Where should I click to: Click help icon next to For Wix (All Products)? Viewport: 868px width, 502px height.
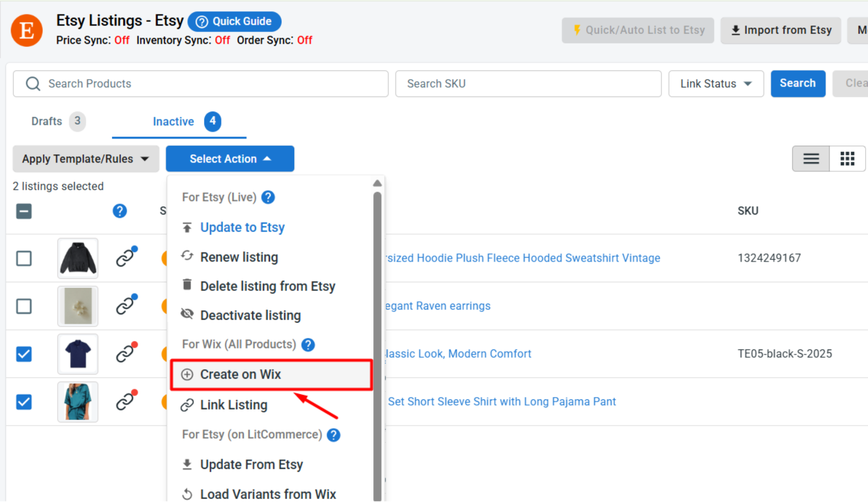(308, 344)
